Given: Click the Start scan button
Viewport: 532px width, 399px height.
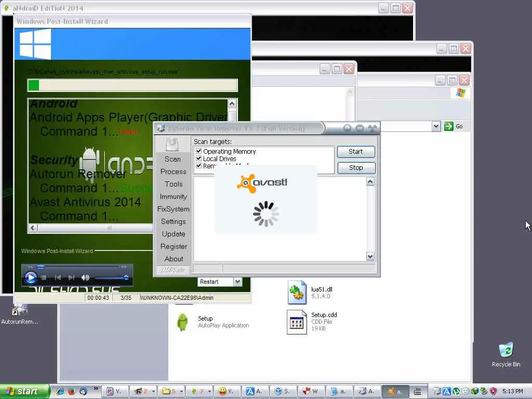Looking at the screenshot, I should tap(356, 152).
